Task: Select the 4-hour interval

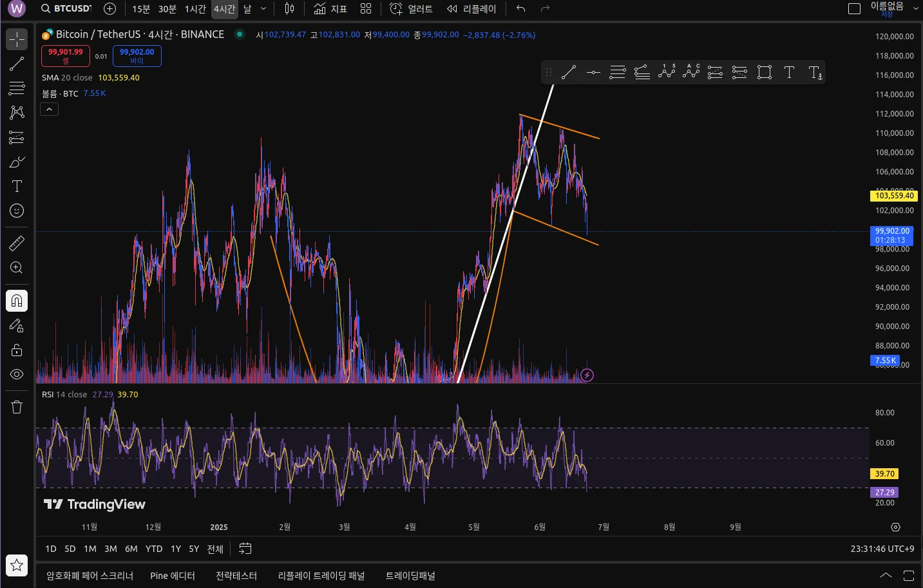Action: [225, 9]
